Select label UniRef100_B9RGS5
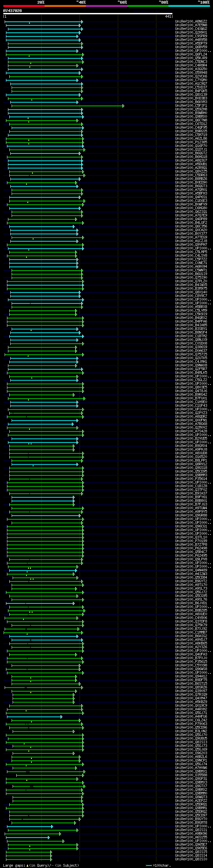The height and width of the screenshot is (868, 213). (191, 131)
